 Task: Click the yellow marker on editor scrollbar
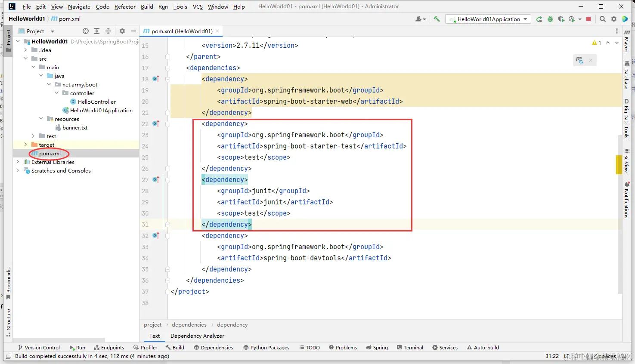(x=619, y=164)
